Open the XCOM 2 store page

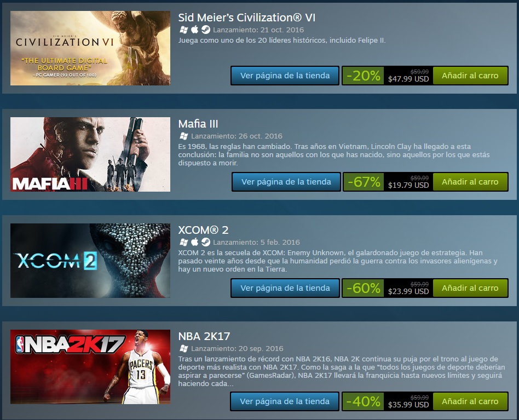[x=285, y=288]
